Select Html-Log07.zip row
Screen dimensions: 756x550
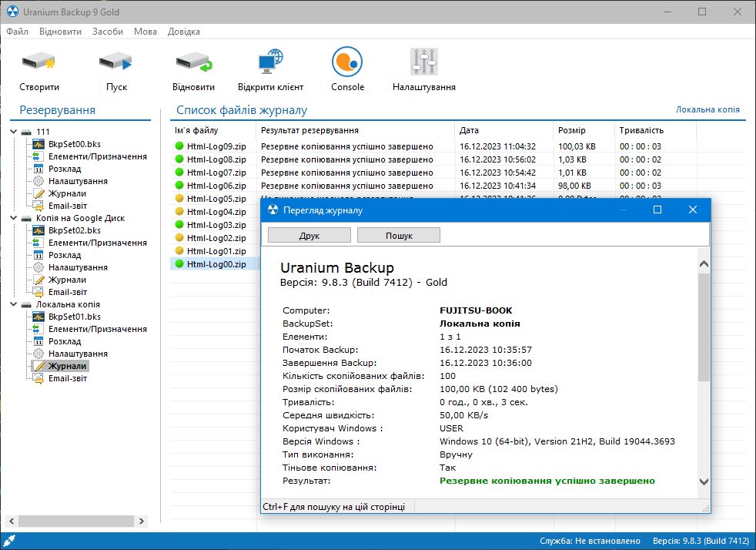(457, 173)
